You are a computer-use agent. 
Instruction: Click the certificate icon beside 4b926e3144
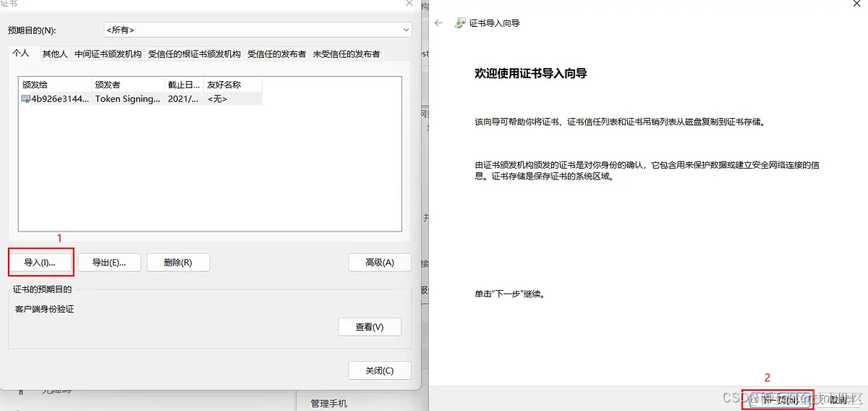coord(25,99)
